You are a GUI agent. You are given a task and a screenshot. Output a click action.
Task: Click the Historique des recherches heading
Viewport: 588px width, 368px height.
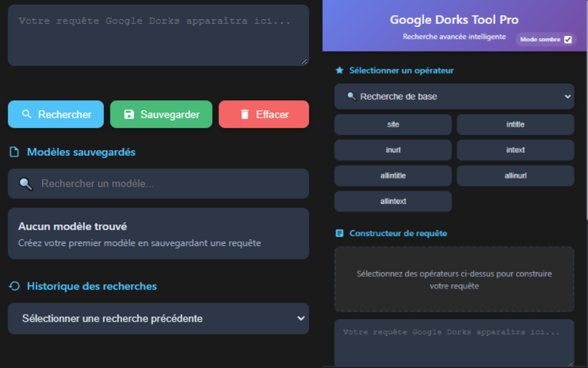92,286
